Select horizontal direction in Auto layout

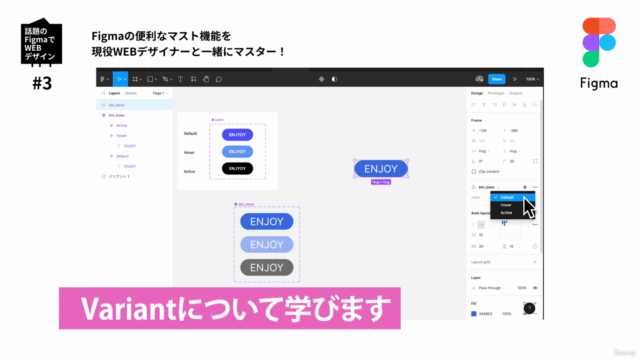click(481, 224)
